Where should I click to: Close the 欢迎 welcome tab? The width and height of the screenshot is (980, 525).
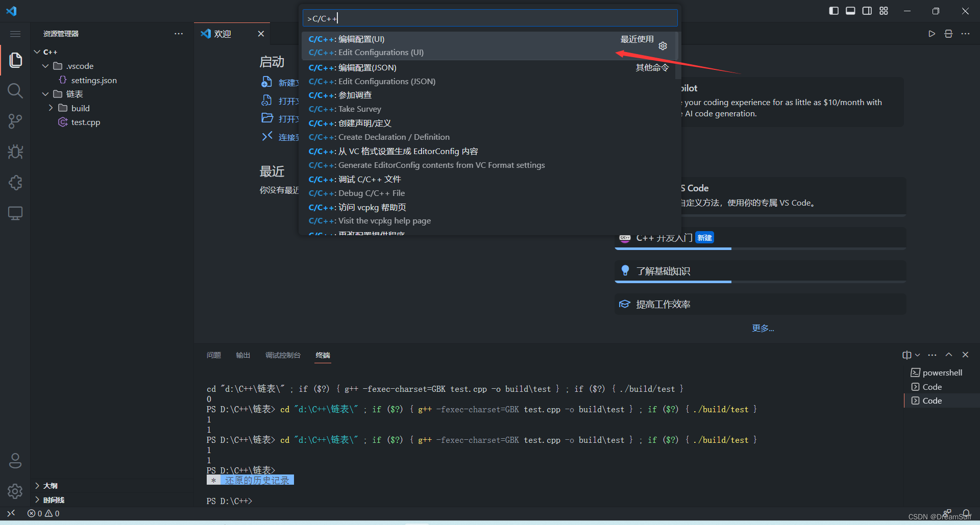point(261,34)
